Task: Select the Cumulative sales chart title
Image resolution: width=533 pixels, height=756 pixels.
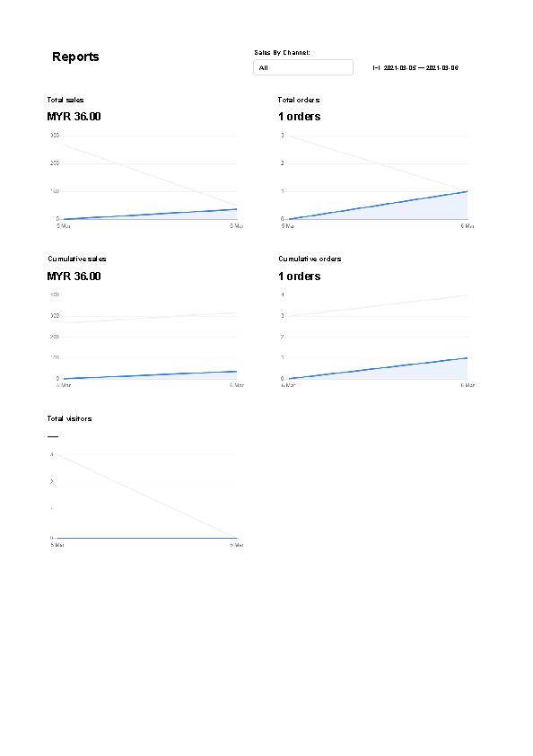Action: (76, 259)
